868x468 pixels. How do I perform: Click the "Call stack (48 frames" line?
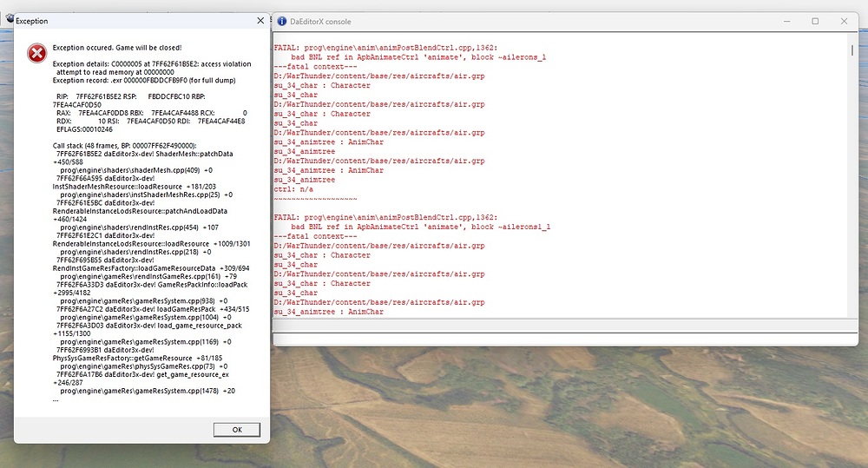(125, 145)
